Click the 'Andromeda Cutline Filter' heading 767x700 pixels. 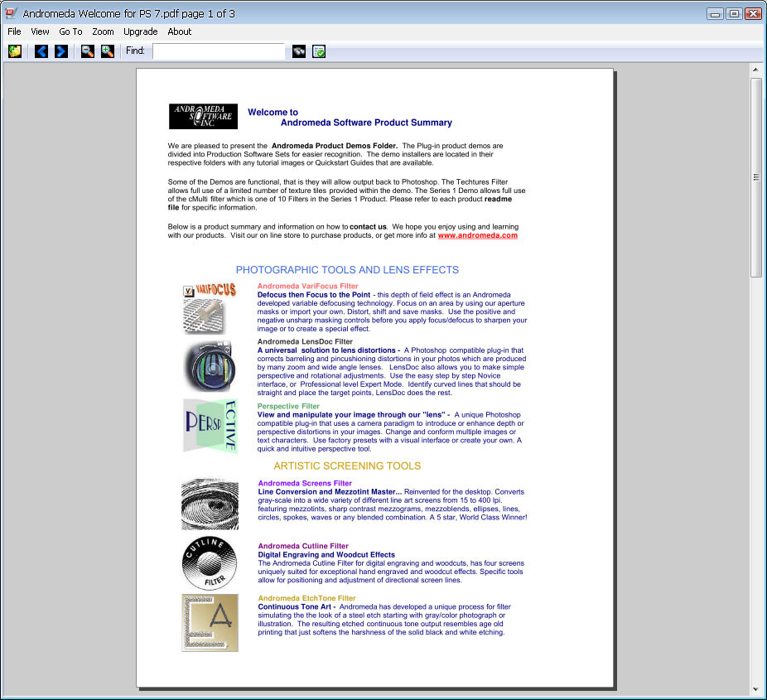click(303, 546)
